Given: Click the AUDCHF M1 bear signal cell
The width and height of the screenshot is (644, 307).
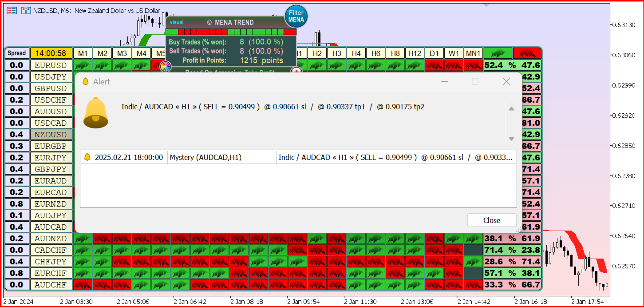Looking at the screenshot, I should pos(83,285).
